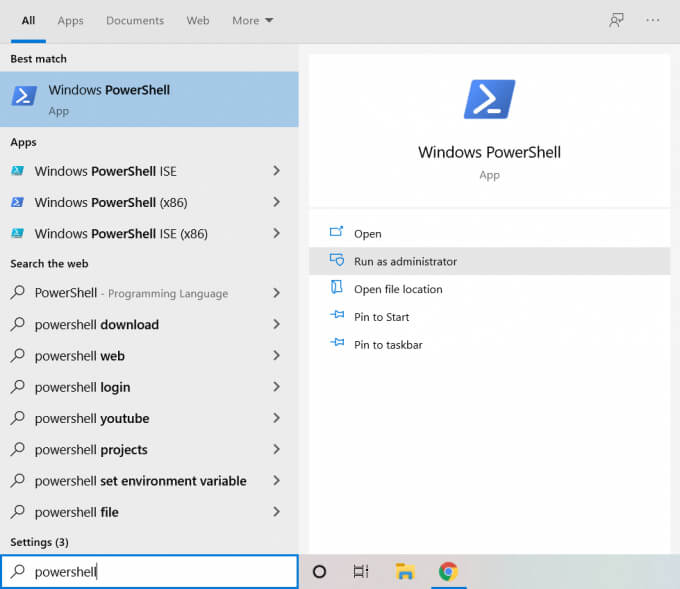Expand PowerShell Programming Language web result
This screenshot has height=589, width=680.
coord(276,293)
